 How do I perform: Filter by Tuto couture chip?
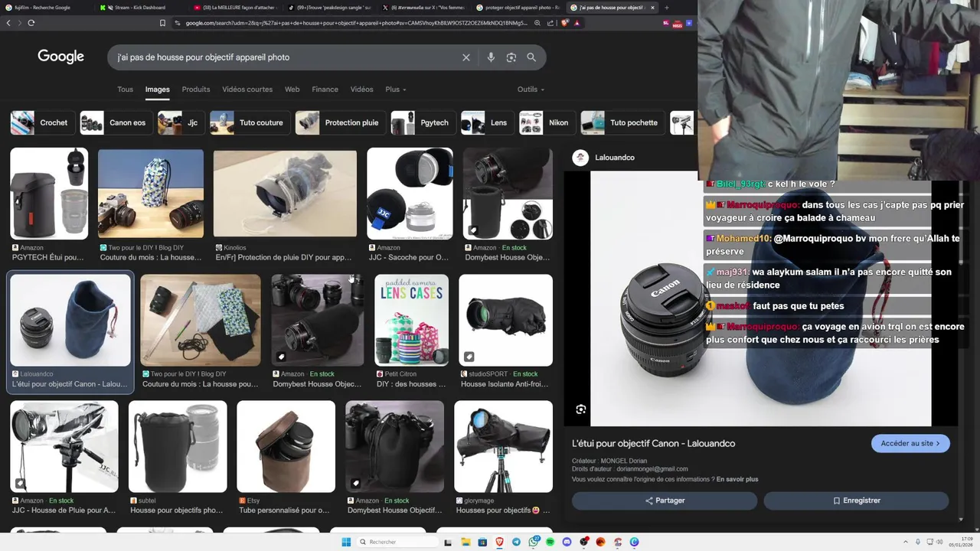(250, 122)
